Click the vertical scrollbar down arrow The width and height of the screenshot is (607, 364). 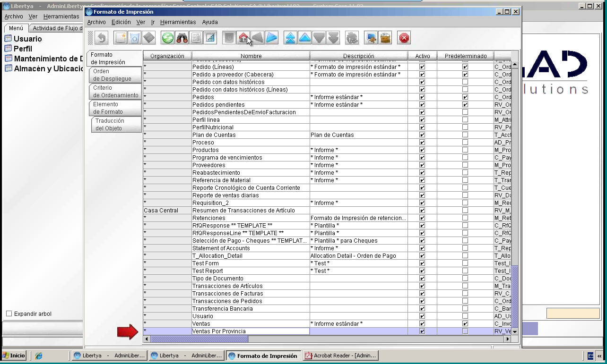(x=515, y=332)
